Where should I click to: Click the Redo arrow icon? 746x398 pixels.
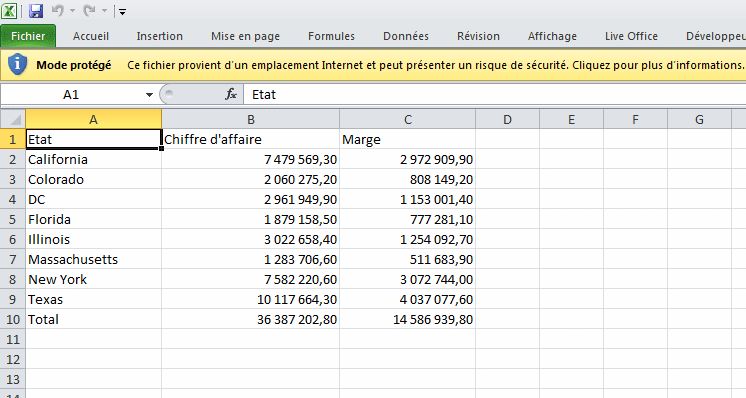click(89, 10)
